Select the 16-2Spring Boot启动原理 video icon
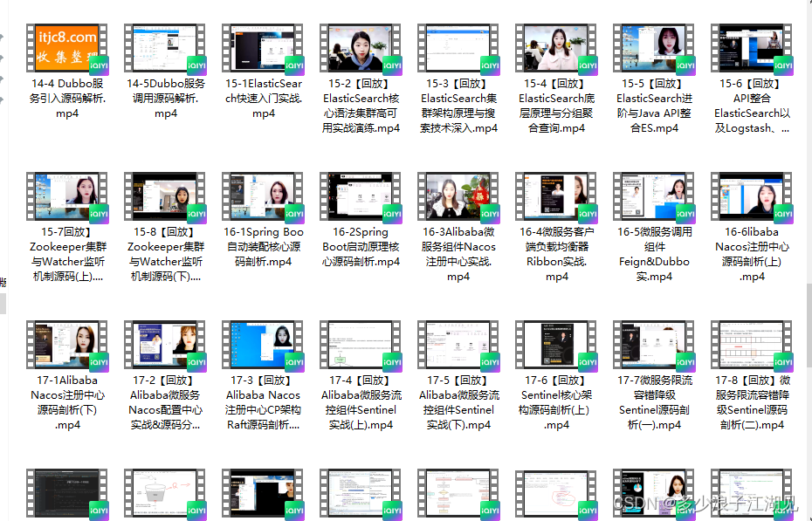The height and width of the screenshot is (521, 812). 361,196
